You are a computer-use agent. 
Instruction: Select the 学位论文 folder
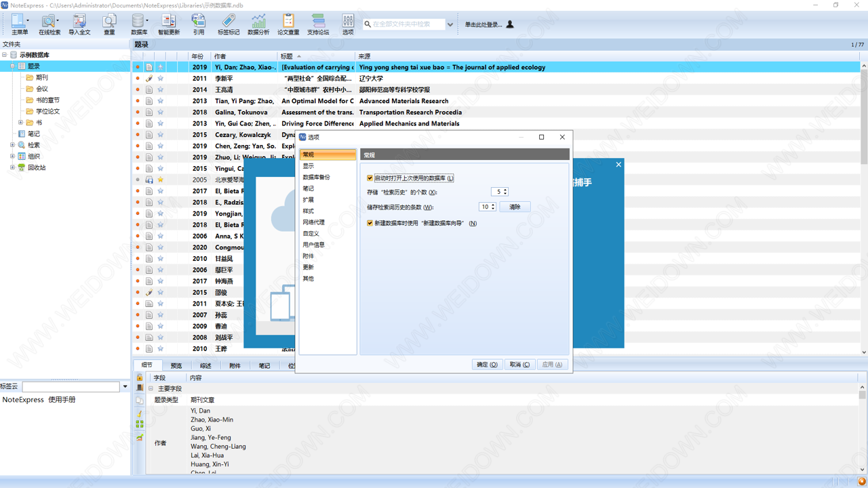click(47, 111)
